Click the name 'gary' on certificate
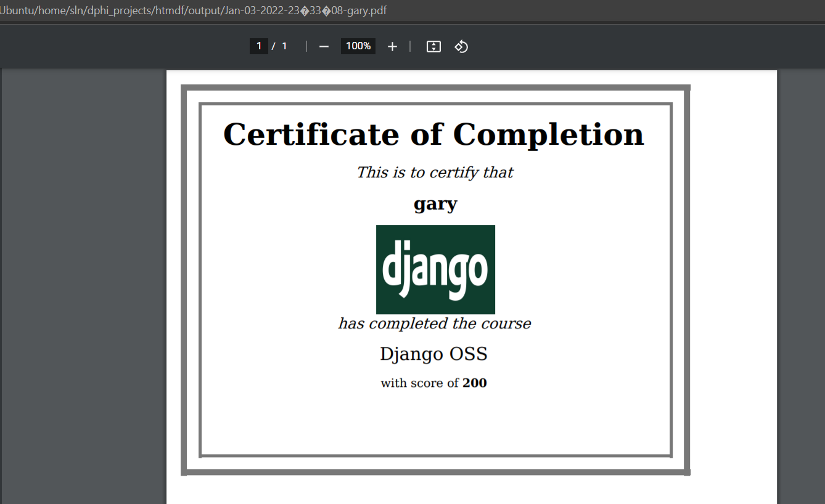 tap(435, 205)
